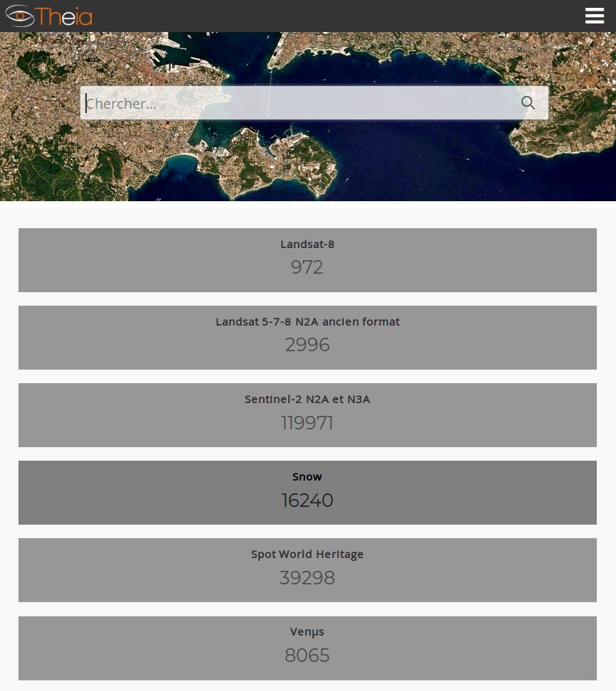Screen dimensions: 616x691
Task: Click the 16240 Snow count
Action: (307, 500)
